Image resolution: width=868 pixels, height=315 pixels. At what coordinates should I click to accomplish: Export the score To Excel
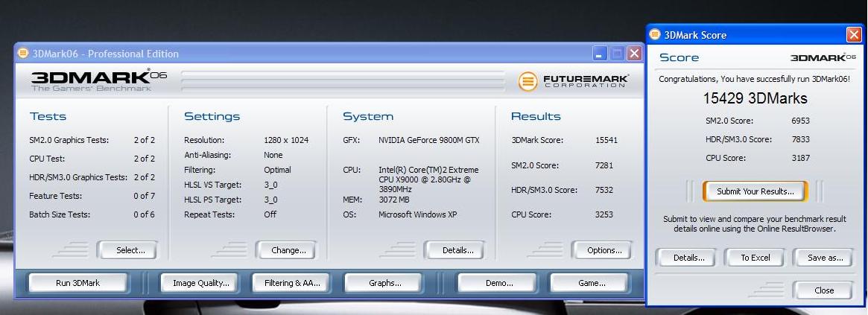[x=755, y=258]
